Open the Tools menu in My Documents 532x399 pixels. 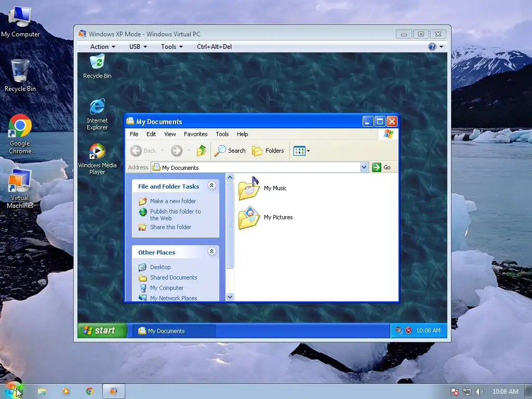222,134
